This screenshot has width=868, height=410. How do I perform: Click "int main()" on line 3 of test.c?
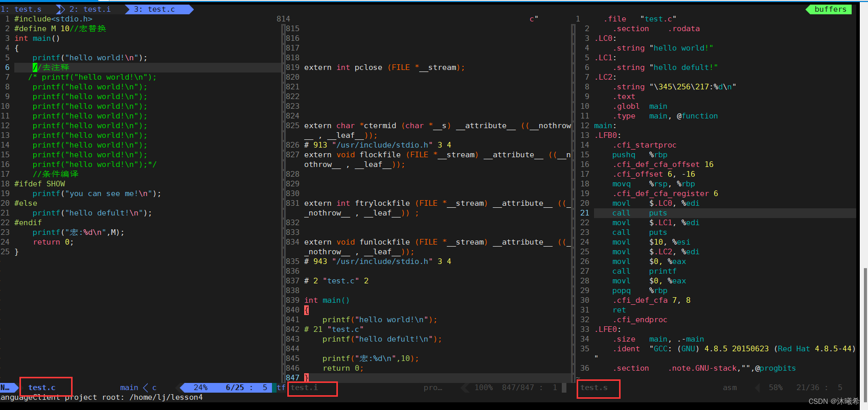point(37,38)
